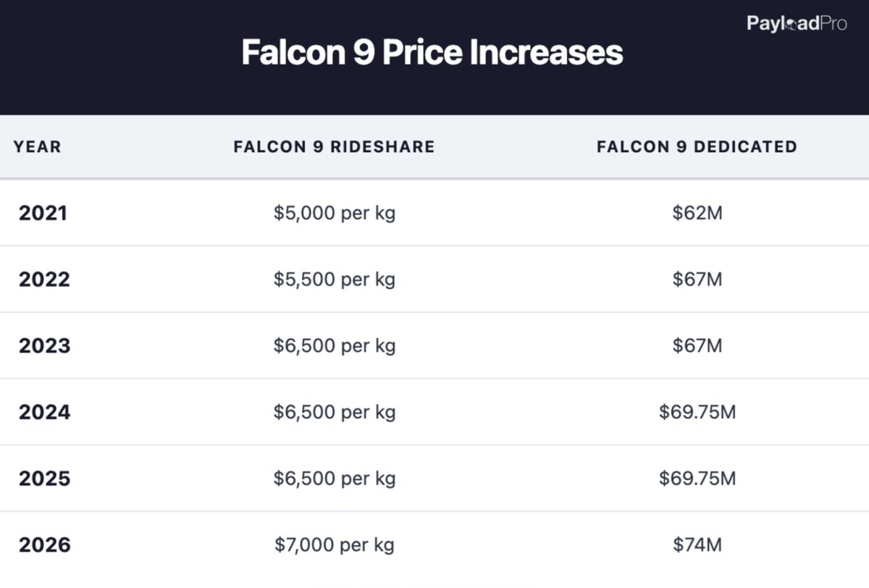Click the $62M dedicated price cell
The width and height of the screenshot is (869, 588).
tap(697, 213)
